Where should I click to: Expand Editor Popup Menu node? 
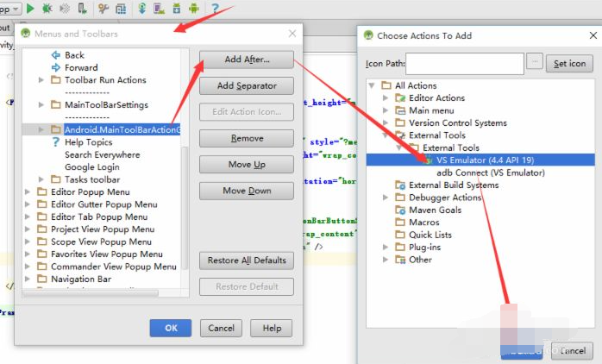[28, 191]
